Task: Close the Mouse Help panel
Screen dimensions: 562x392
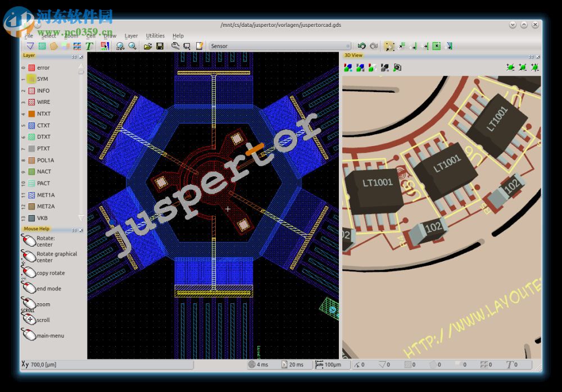Action: 80,230
